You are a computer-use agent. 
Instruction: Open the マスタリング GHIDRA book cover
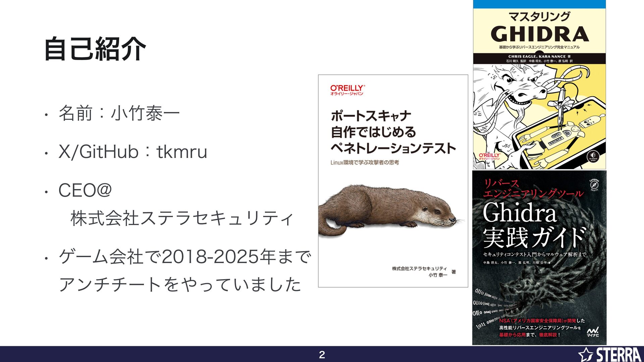539,84
